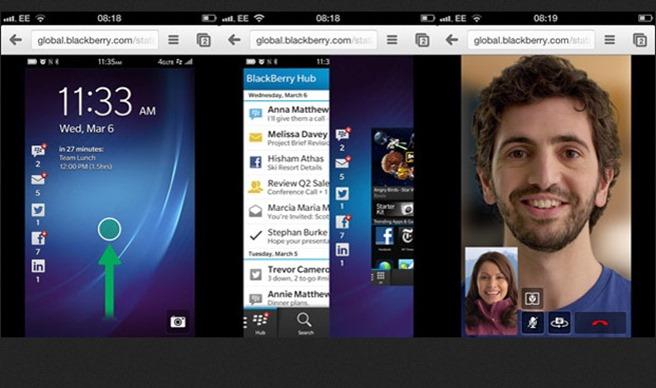This screenshot has width=656, height=388.
Task: Open the tabs switcher in the left browser panel
Action: [204, 40]
